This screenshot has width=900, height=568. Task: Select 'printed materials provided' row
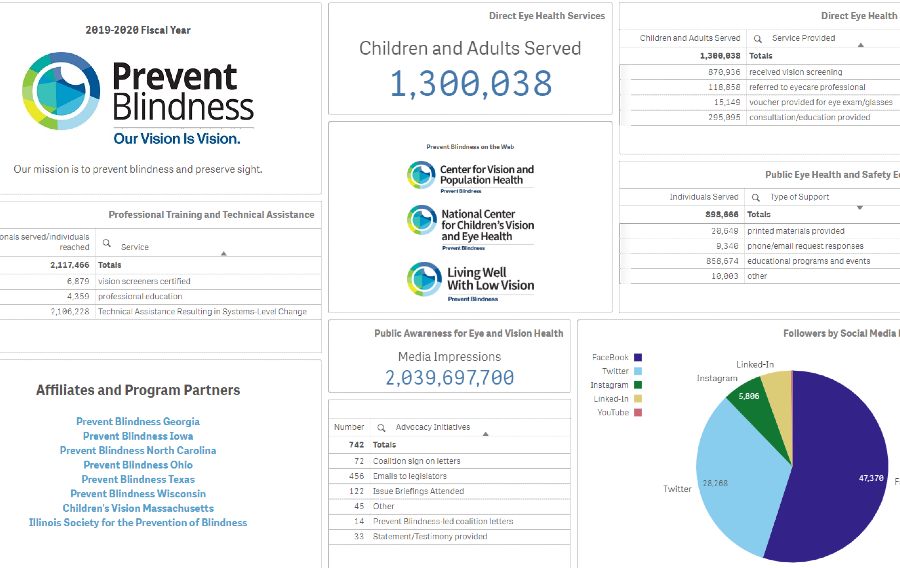(x=760, y=231)
